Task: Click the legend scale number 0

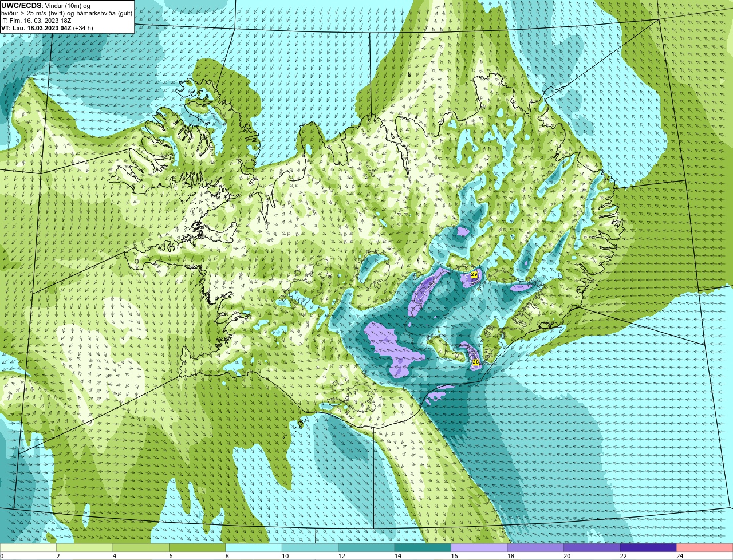Action: click(2, 556)
